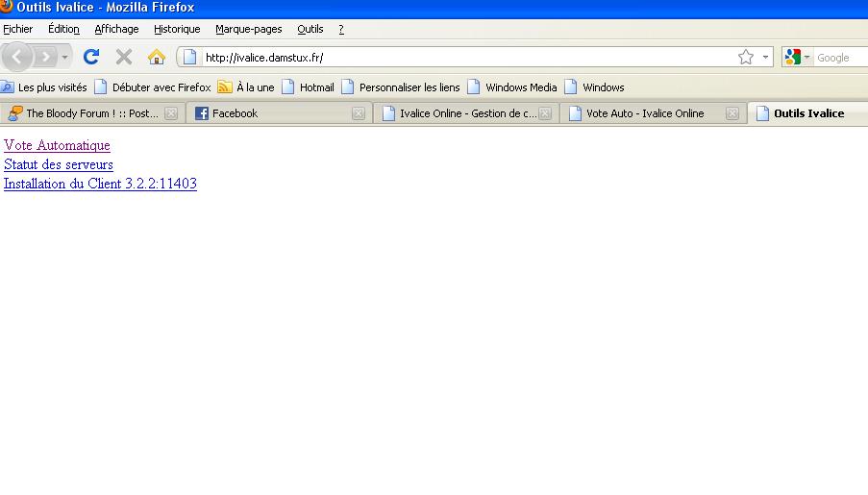
Task: Close the Ivalice Online - Gestion tab
Action: (545, 113)
